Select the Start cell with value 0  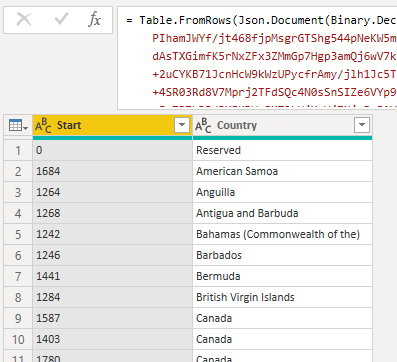tap(113, 150)
